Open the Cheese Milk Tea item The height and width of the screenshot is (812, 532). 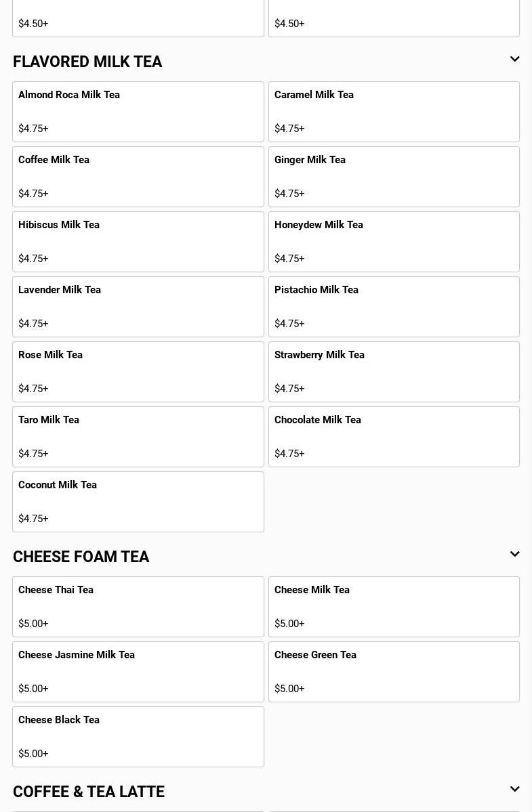pyautogui.click(x=394, y=607)
